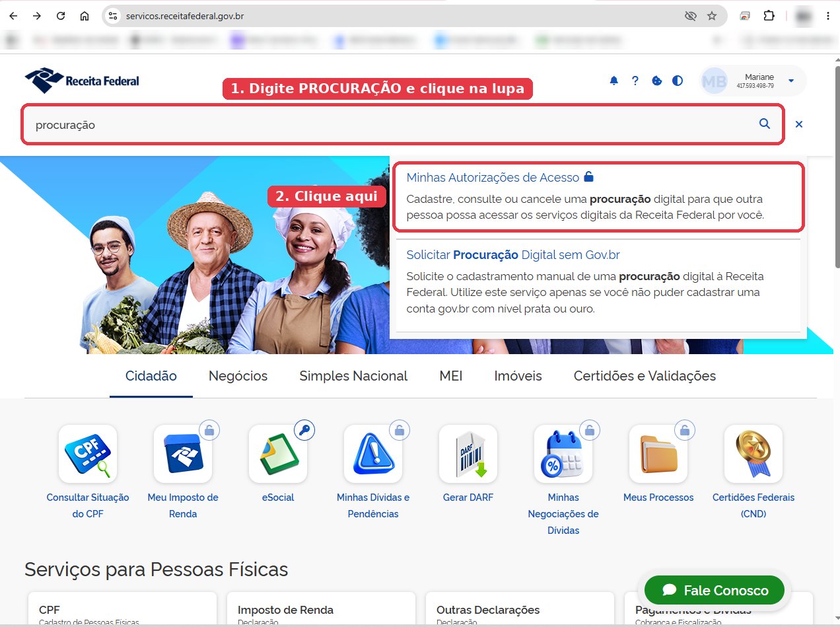Expand the Mariane user account dropdown

click(x=791, y=81)
